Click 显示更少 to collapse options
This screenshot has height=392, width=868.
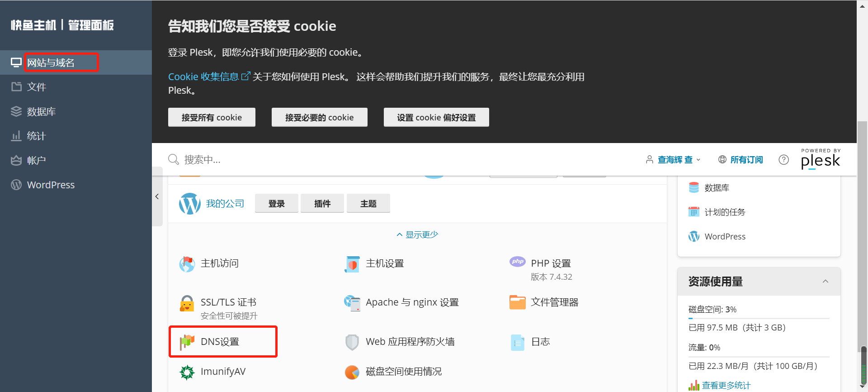point(417,234)
